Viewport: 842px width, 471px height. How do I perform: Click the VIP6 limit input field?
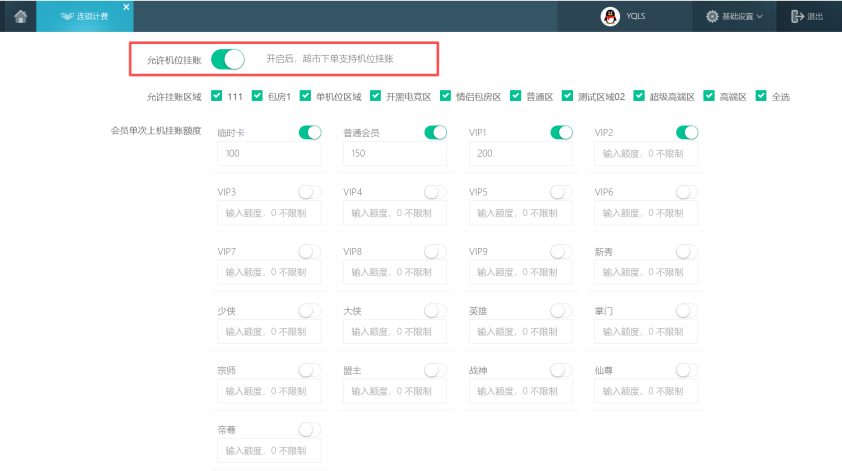tap(646, 213)
